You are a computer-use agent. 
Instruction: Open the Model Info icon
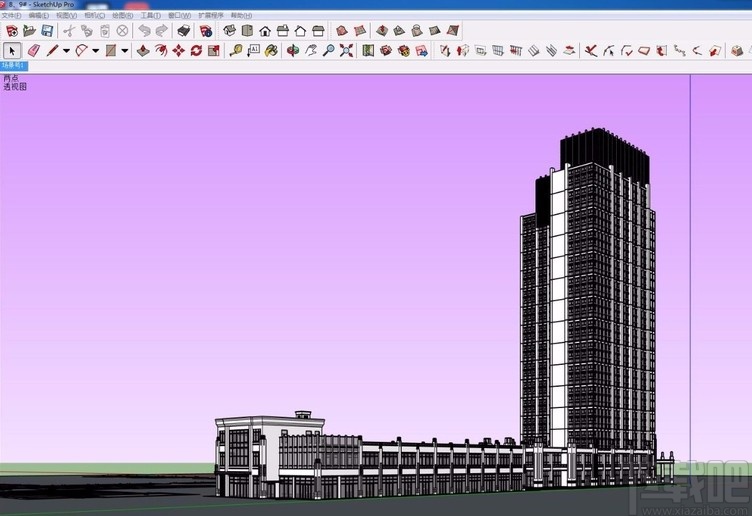(x=206, y=31)
